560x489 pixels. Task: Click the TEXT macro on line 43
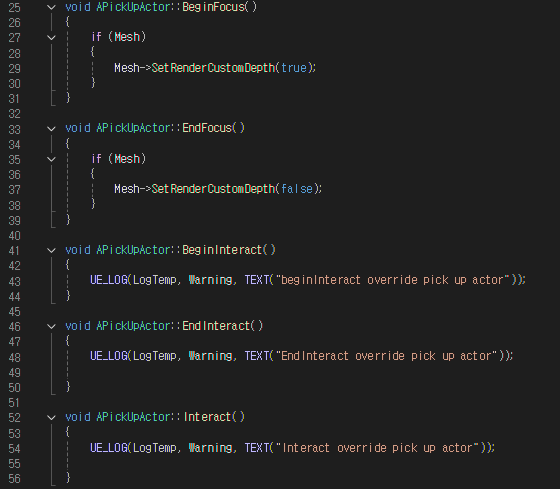[257, 280]
